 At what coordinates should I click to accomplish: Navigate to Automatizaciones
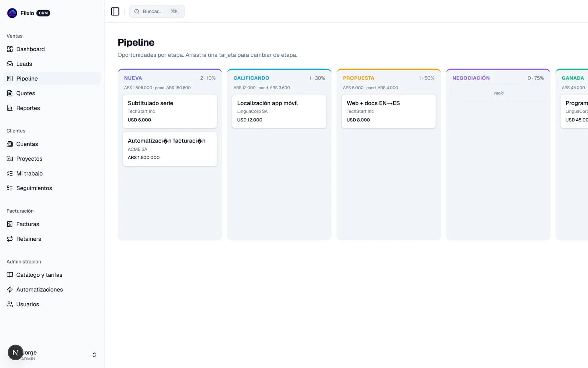(52, 290)
